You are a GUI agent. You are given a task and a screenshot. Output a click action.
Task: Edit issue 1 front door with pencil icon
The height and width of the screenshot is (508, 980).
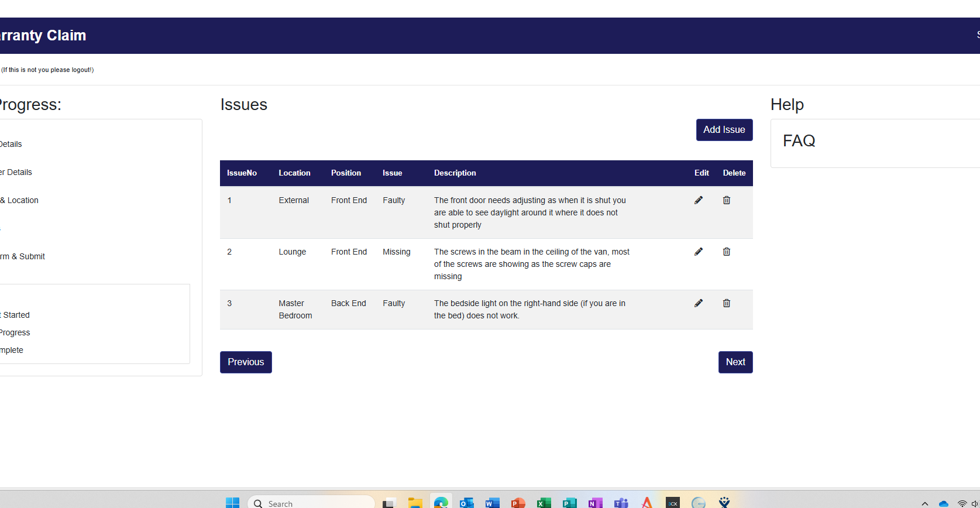(699, 200)
